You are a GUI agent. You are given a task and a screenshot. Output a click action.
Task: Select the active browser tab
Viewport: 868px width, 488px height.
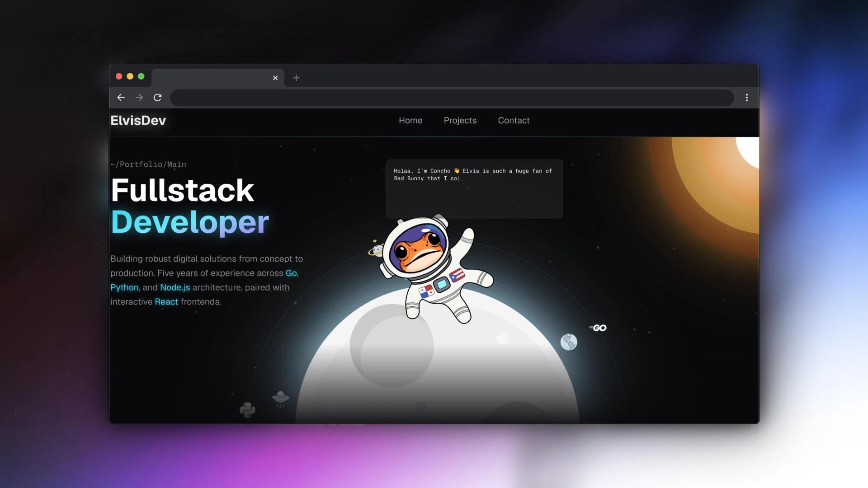pyautogui.click(x=218, y=78)
